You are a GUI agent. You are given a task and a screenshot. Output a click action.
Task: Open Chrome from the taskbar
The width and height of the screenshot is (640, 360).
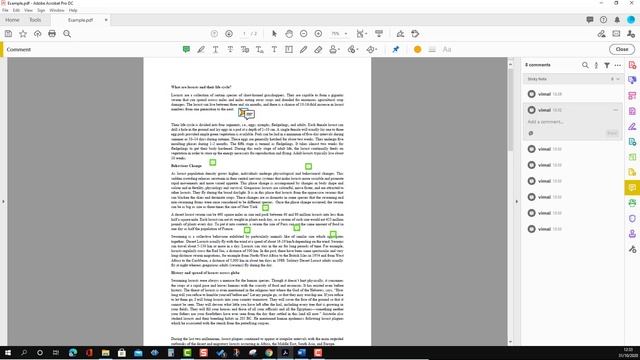pos(269,353)
